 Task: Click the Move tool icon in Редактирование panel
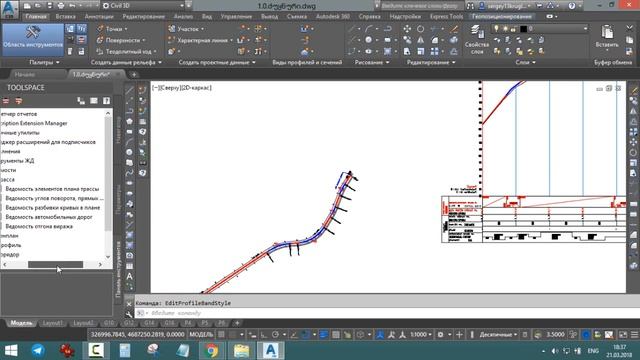[407, 29]
